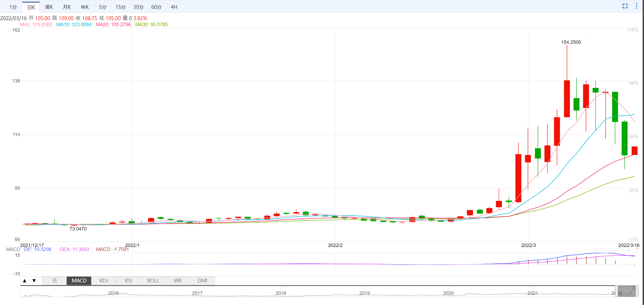Image resolution: width=644 pixels, height=305 pixels.
Task: Open the 60分 period tab
Action: pyautogui.click(x=156, y=7)
